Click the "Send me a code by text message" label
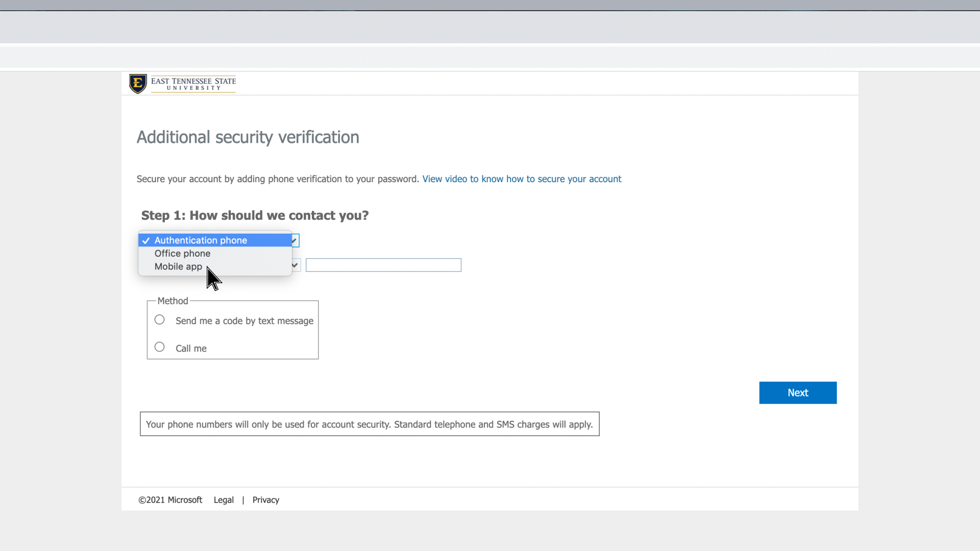The image size is (980, 551). (x=244, y=321)
